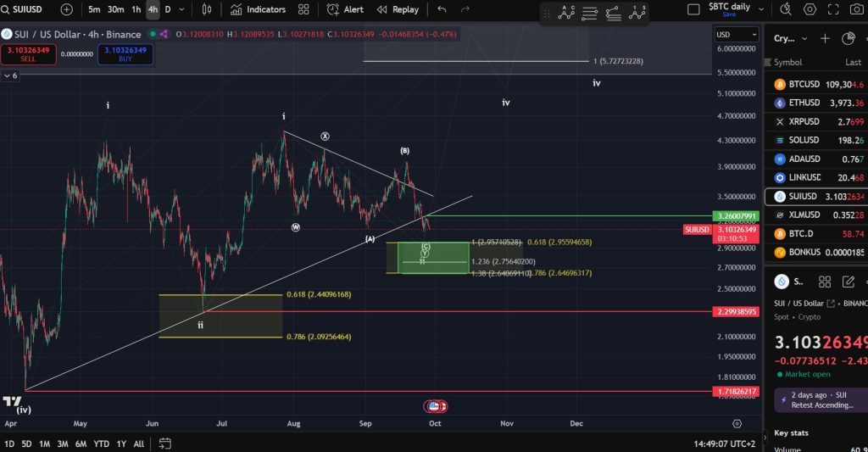Image resolution: width=868 pixels, height=452 pixels.
Task: Select the 4h timeframe
Action: (x=153, y=9)
